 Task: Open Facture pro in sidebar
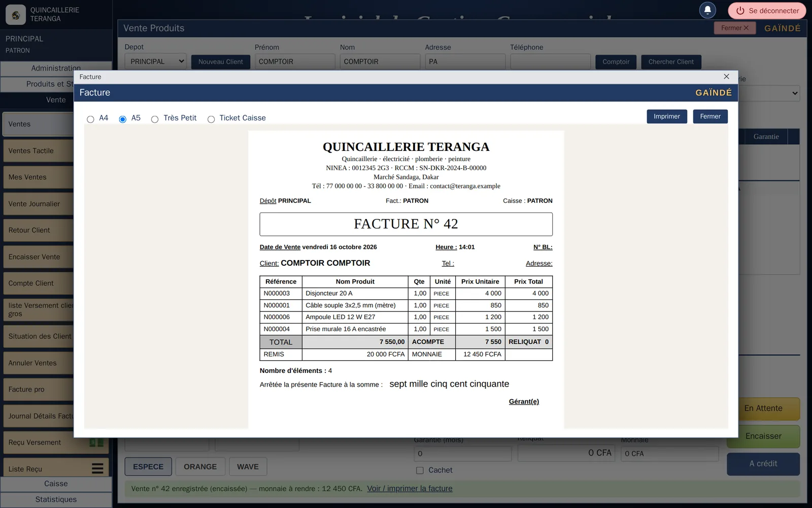[39, 390]
